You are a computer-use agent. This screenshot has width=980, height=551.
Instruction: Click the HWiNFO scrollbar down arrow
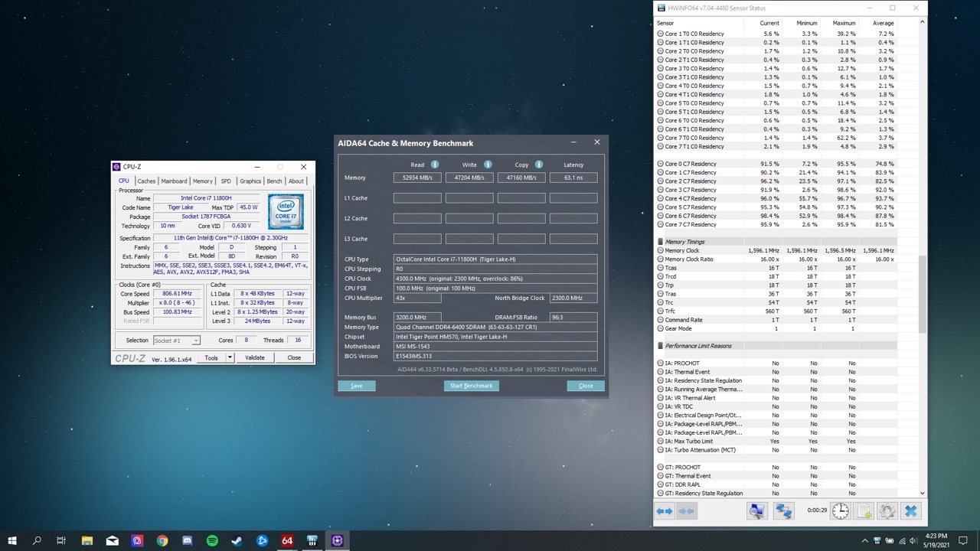(x=923, y=494)
